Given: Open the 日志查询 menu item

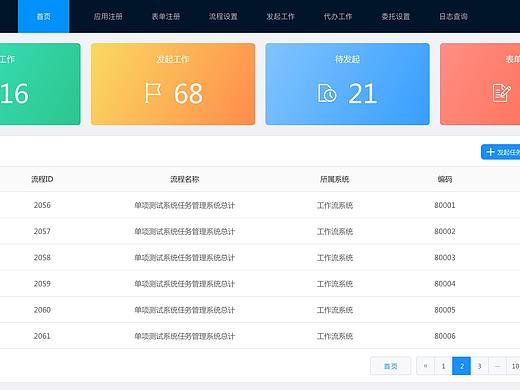Looking at the screenshot, I should click(x=453, y=16).
